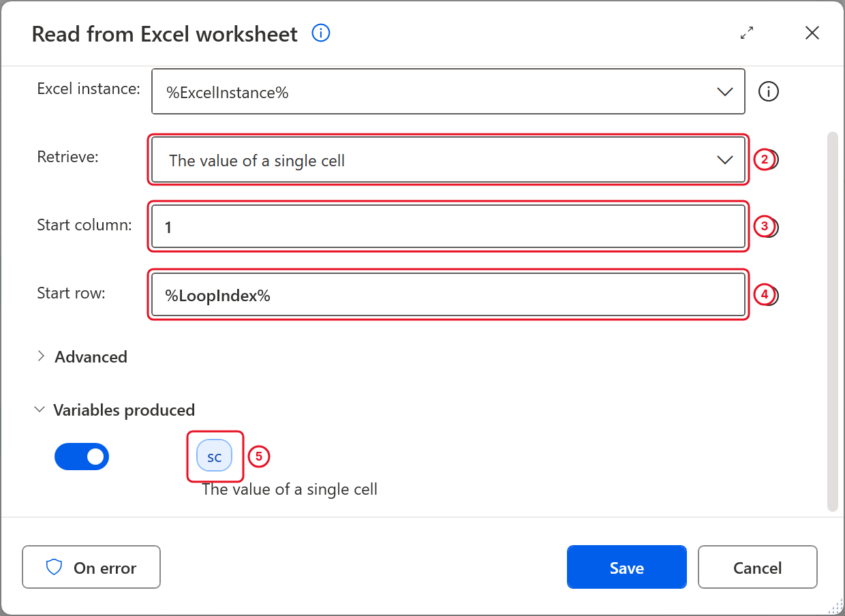Collapse the Variables produced section
This screenshot has height=616, width=845.
(114, 410)
